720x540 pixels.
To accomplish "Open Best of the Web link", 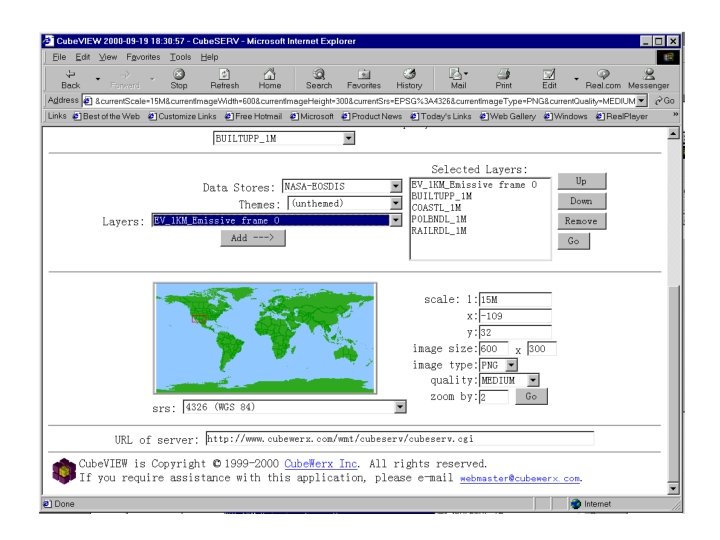I will [x=106, y=116].
